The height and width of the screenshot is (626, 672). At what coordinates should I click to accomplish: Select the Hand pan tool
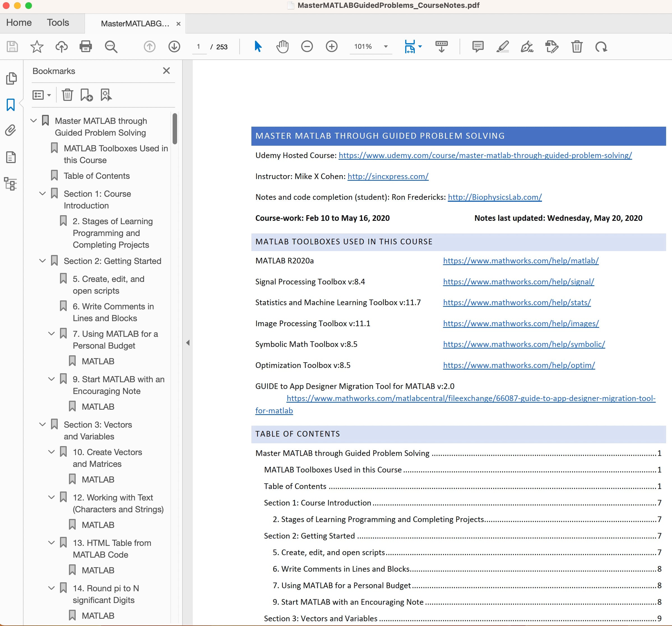(x=282, y=46)
